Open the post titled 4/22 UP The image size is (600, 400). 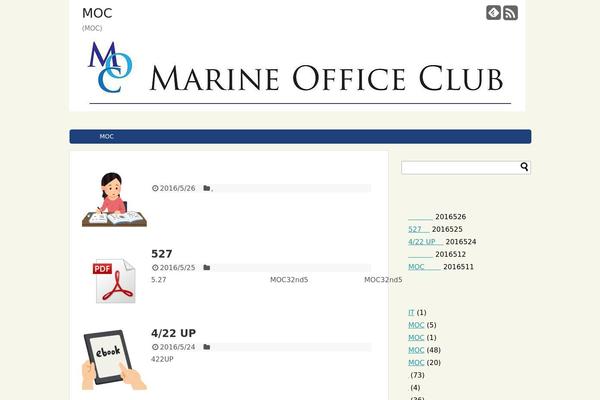pos(173,333)
